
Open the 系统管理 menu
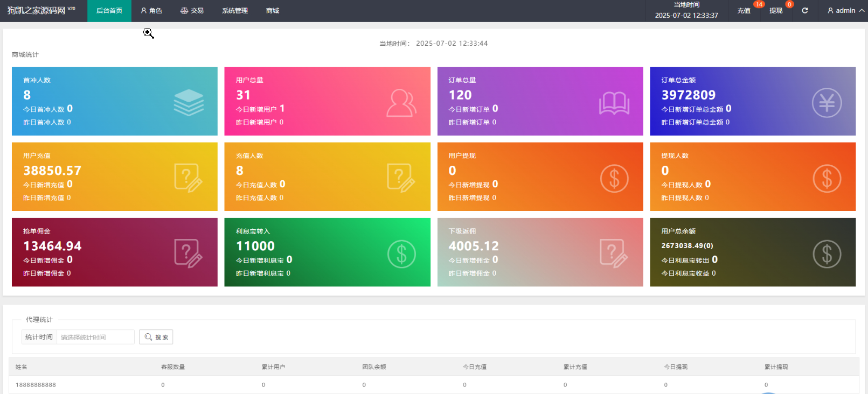point(235,11)
